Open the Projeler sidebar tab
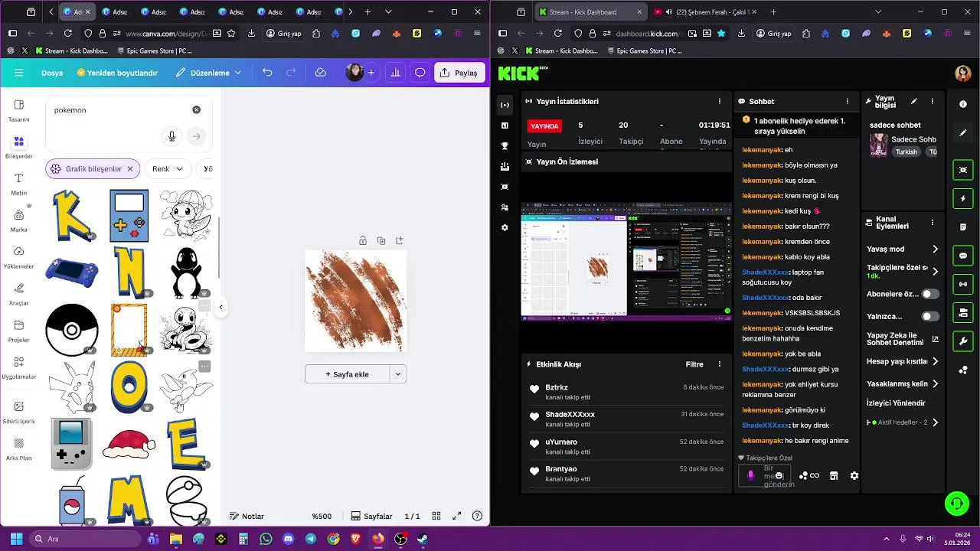Viewport: 980px width, 551px height. click(x=19, y=331)
